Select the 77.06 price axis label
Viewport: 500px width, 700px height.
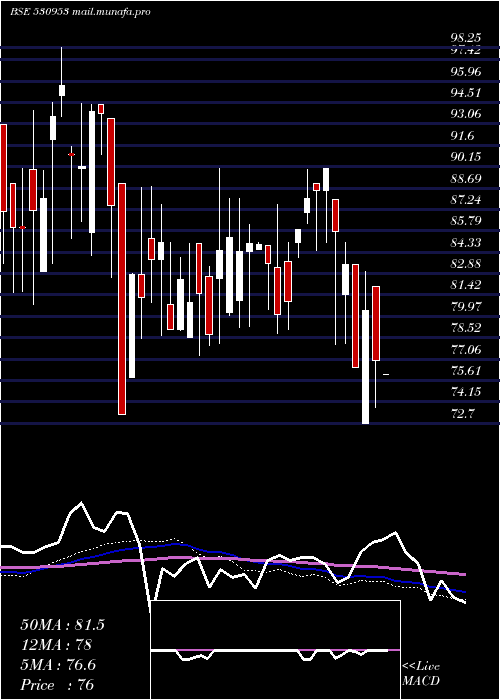[x=466, y=349]
